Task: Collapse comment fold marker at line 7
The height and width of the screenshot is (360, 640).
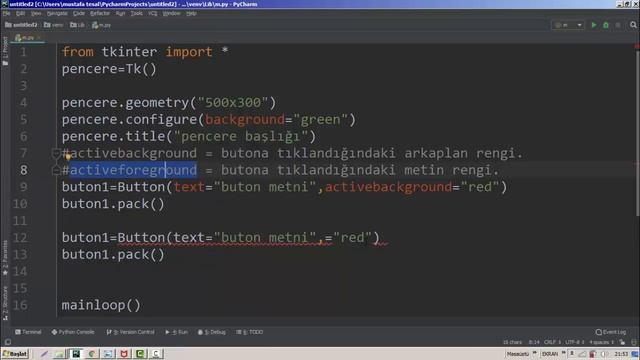Action: [x=56, y=153]
